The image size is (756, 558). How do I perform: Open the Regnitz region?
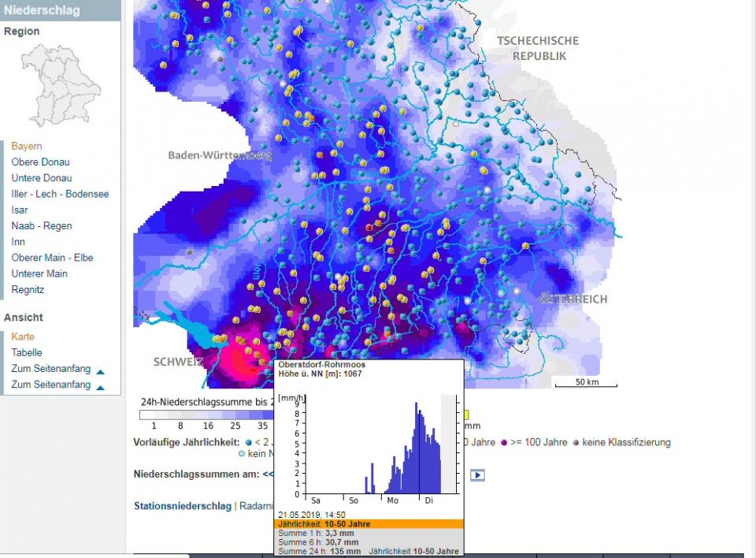point(28,289)
